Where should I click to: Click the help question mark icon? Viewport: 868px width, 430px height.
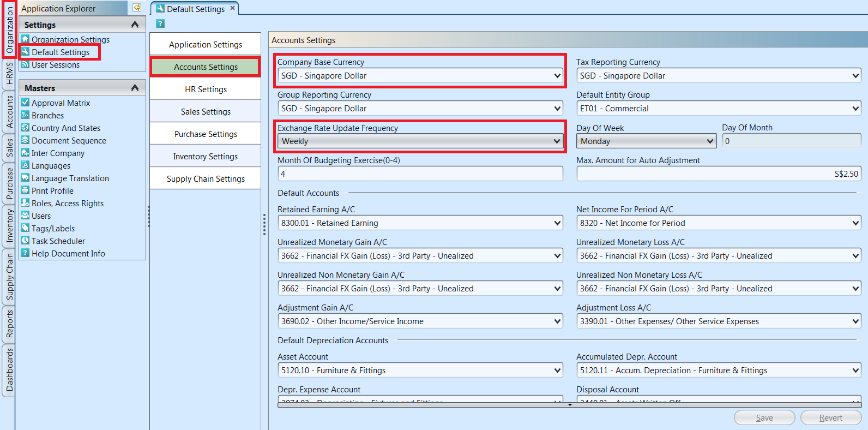click(160, 23)
